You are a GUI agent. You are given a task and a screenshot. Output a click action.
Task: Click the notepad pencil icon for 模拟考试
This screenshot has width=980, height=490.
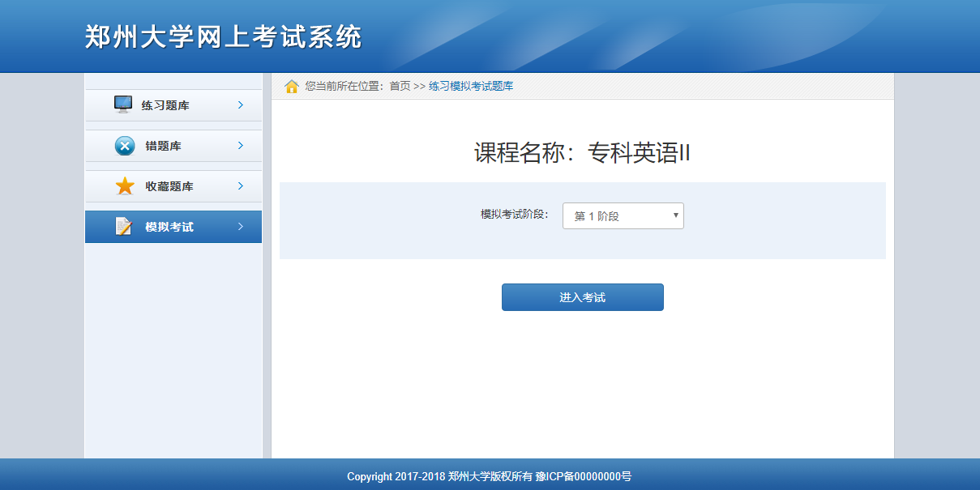click(124, 227)
